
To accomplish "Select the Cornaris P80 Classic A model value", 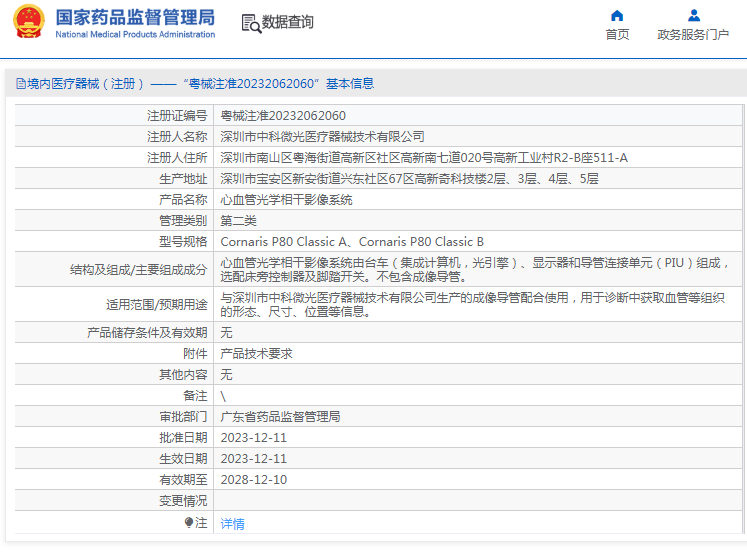I will (352, 241).
